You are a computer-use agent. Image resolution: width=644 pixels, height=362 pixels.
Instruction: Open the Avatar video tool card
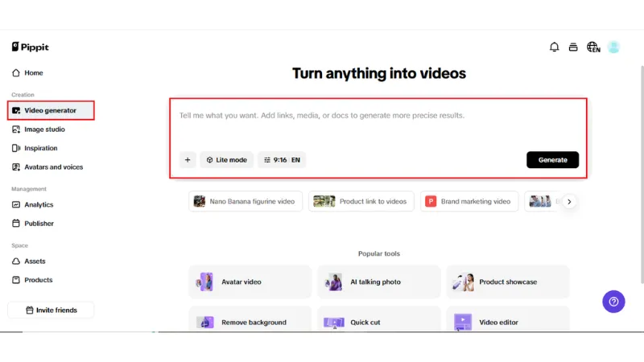tap(250, 282)
